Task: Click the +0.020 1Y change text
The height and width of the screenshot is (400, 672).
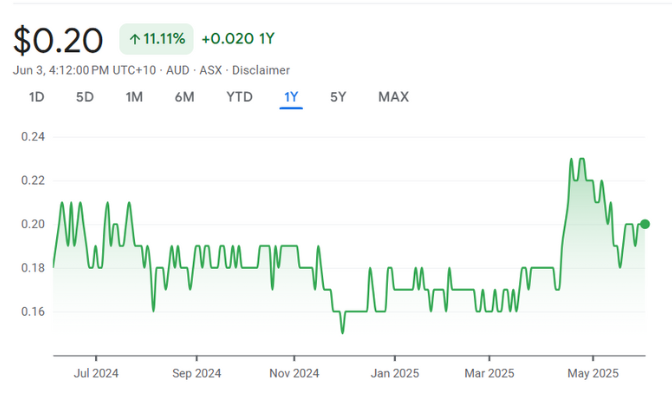Action: 238,39
